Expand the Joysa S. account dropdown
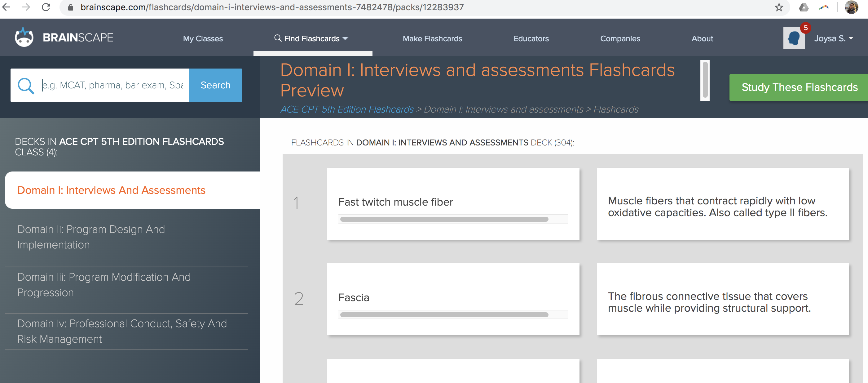868x383 pixels. tap(834, 38)
